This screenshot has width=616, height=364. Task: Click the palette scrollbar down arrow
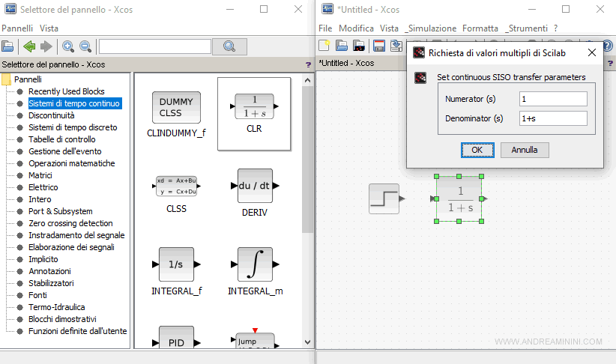pyautogui.click(x=307, y=342)
